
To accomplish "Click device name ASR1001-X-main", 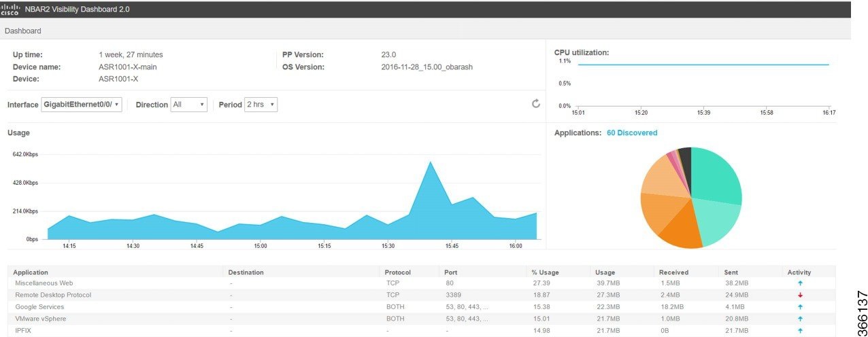I will click(128, 67).
